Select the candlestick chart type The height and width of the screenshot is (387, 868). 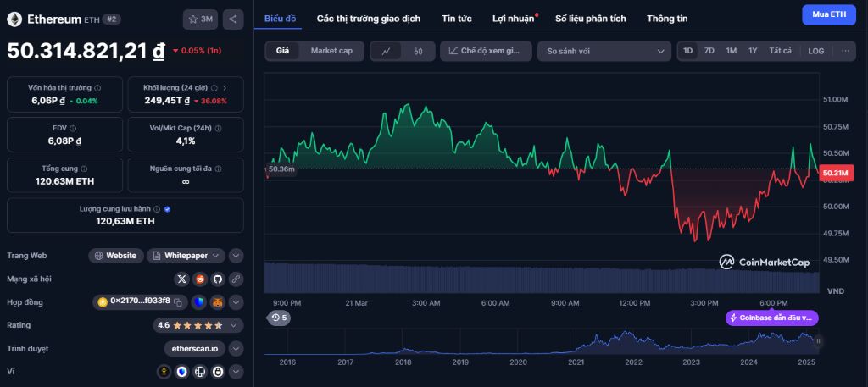pyautogui.click(x=418, y=51)
